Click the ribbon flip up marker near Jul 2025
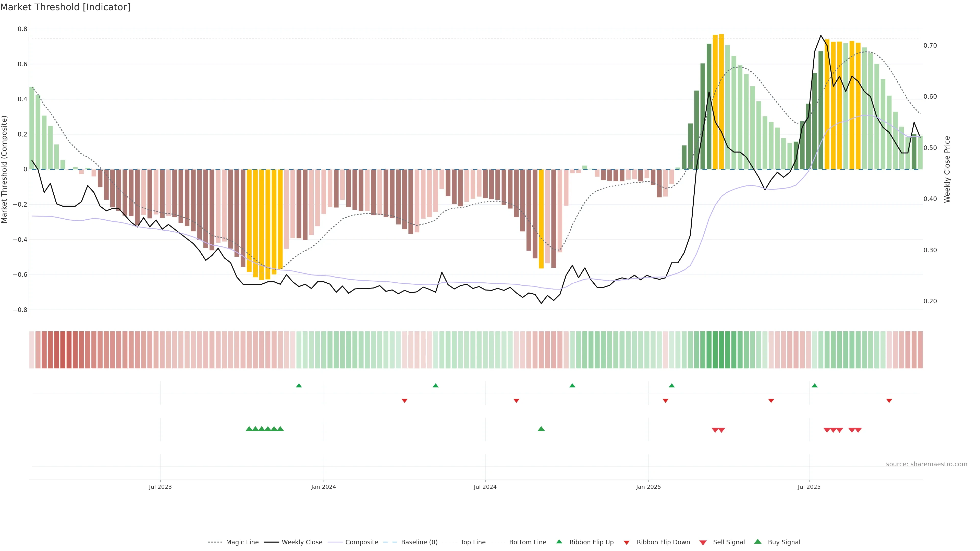The height and width of the screenshot is (551, 980). [815, 386]
